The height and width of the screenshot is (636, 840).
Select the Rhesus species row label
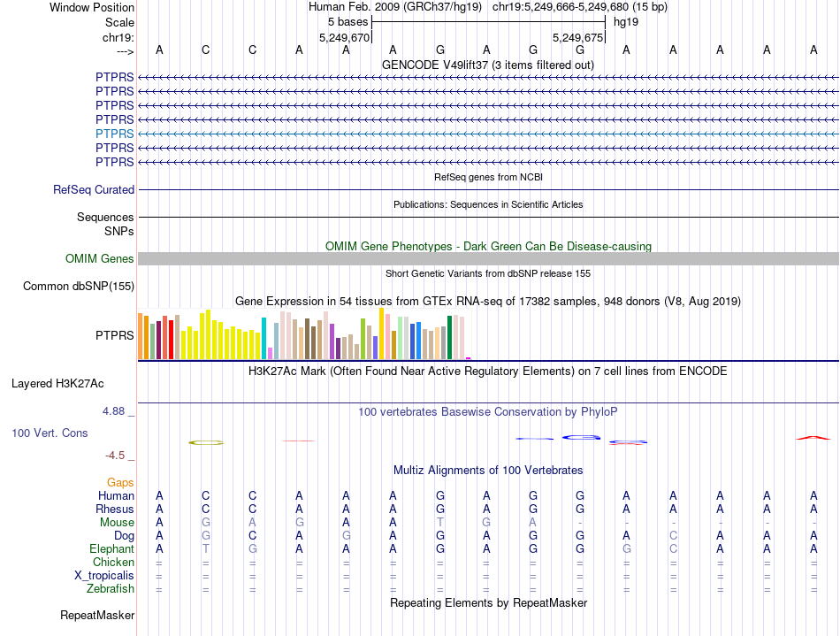(115, 509)
